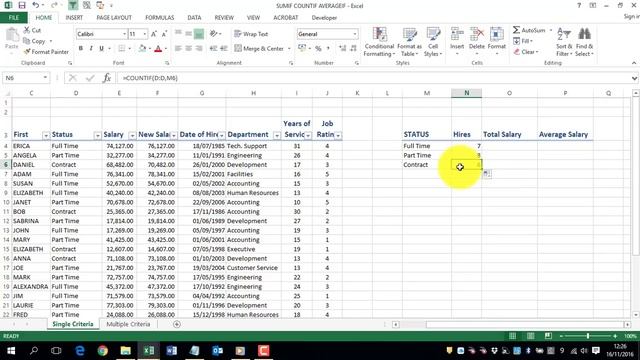Screen dimensions: 640x360
Task: Open the PAGE LAYOUT ribbon tab
Action: [x=114, y=18]
